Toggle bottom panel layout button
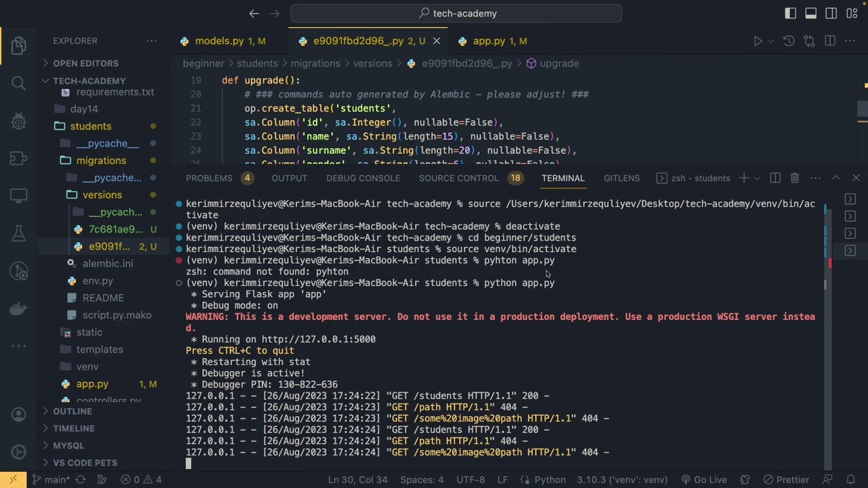 [811, 14]
